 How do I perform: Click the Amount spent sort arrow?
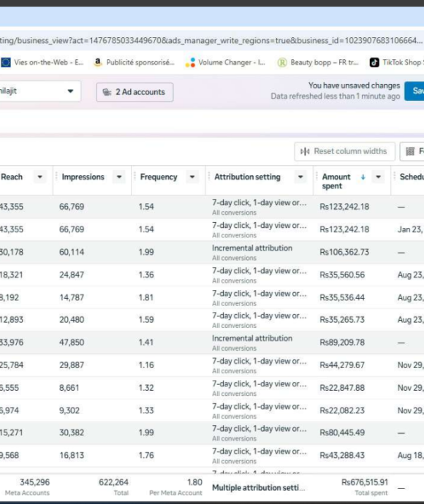[x=363, y=177]
